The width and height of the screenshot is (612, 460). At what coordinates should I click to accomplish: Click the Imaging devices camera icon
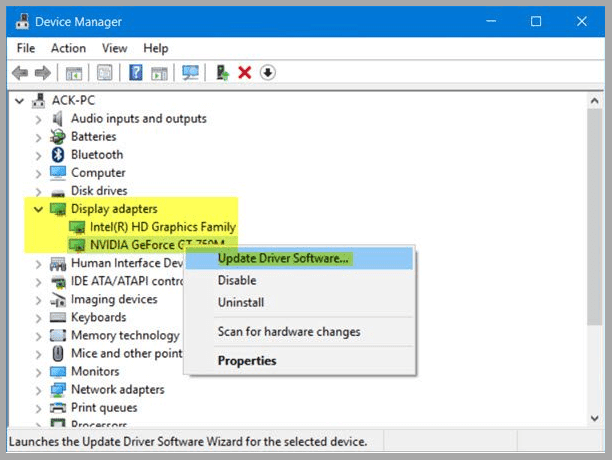coord(58,300)
